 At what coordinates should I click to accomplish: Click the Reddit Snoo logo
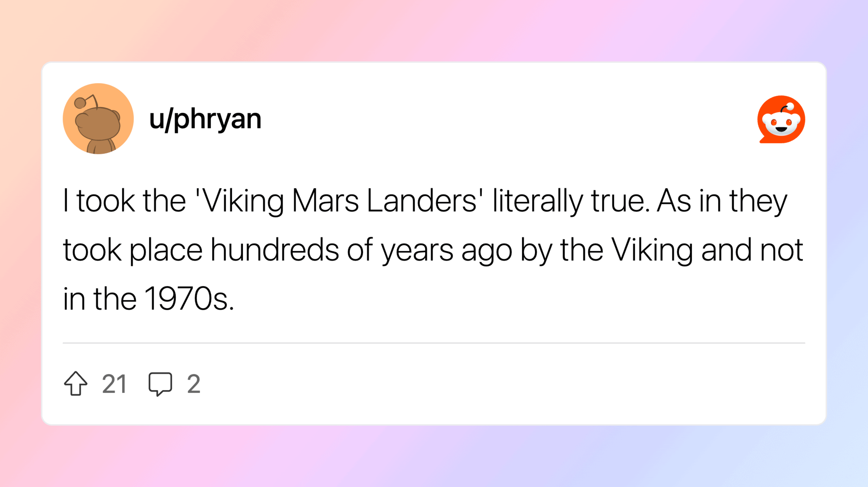(781, 120)
